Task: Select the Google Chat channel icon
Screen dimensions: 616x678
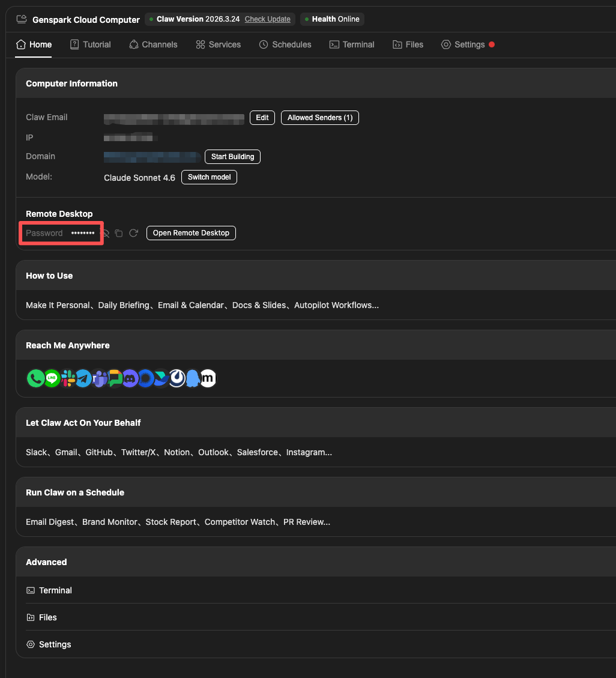Action: (x=115, y=378)
